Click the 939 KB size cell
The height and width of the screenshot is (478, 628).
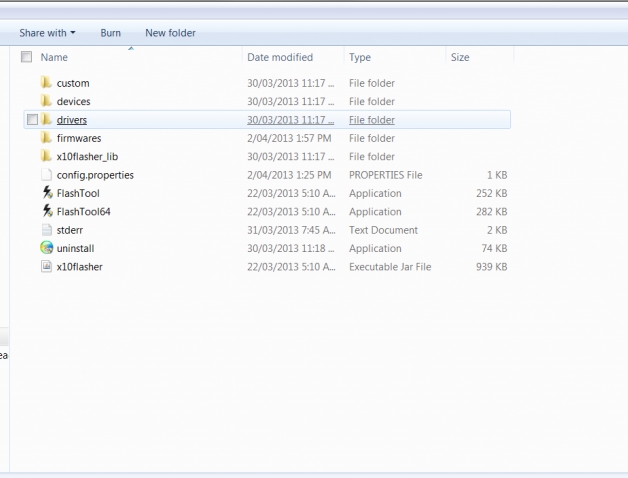coord(491,267)
